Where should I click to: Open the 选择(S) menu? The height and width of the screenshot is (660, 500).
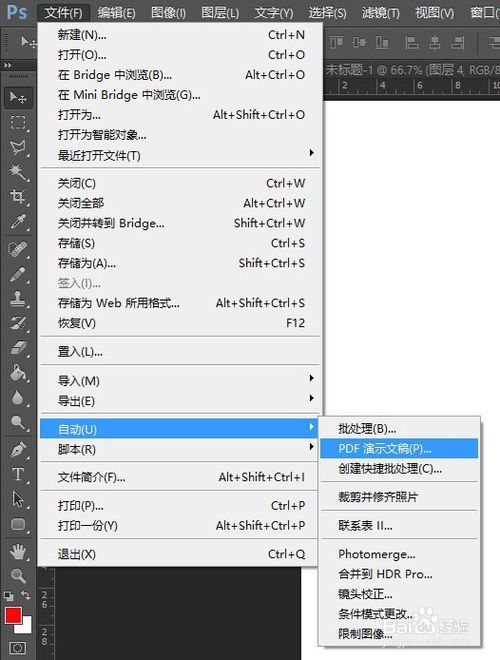[327, 13]
